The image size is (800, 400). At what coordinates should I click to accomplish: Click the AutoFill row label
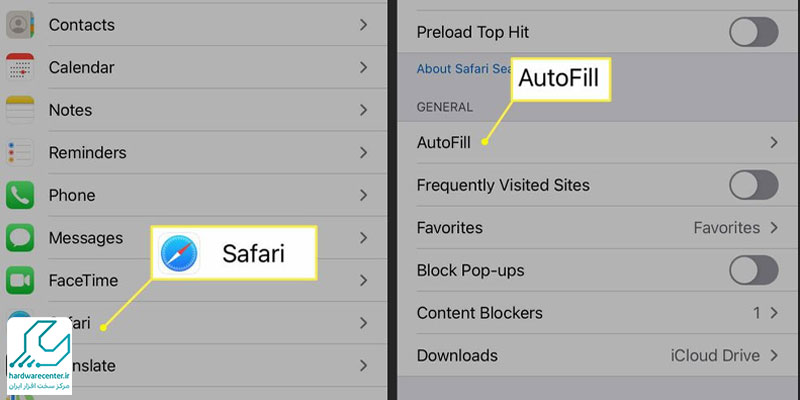tap(443, 142)
